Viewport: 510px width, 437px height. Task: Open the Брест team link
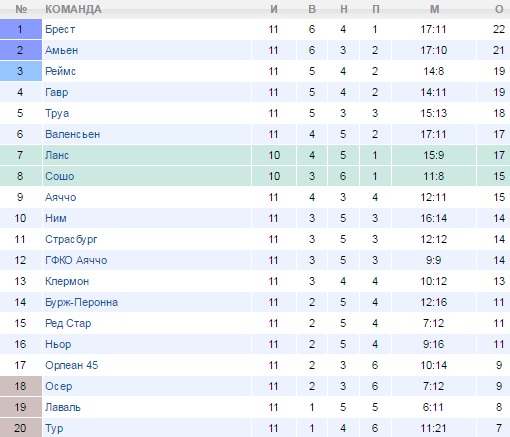(x=60, y=29)
